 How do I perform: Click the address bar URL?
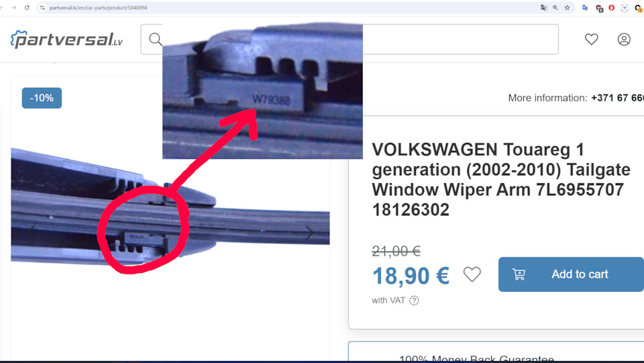(98, 8)
